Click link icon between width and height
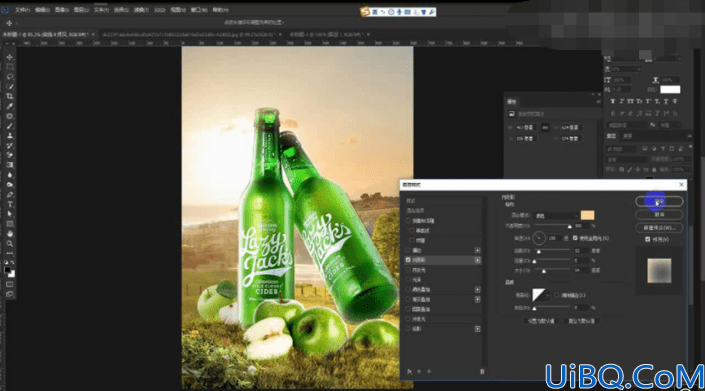705x391 pixels. [x=545, y=128]
